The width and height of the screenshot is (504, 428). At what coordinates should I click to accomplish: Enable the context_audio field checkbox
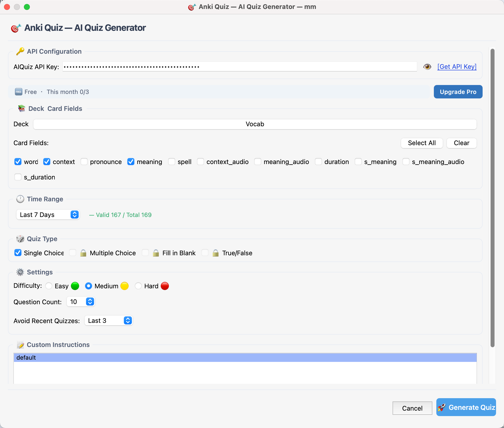click(201, 162)
